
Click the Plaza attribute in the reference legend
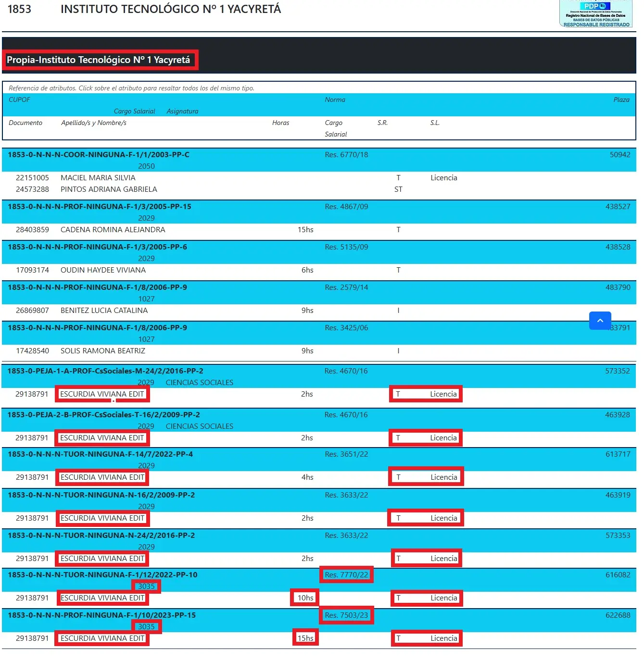click(x=621, y=100)
